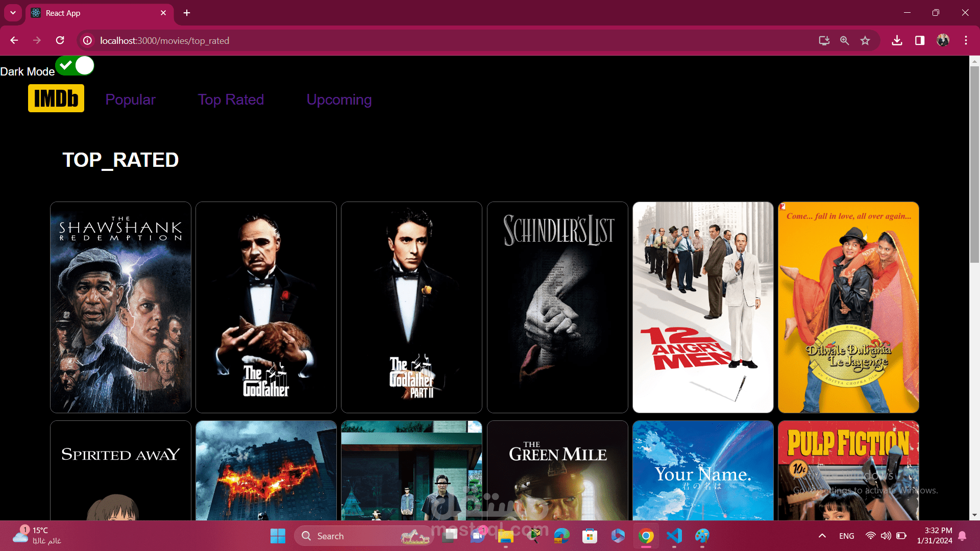The height and width of the screenshot is (551, 980).
Task: Expand the tab search dropdown
Action: [13, 13]
